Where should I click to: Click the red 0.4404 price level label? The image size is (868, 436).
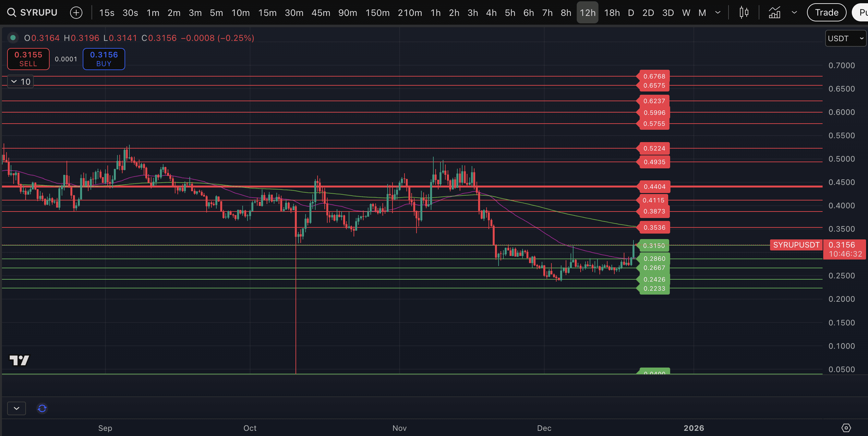pos(654,187)
